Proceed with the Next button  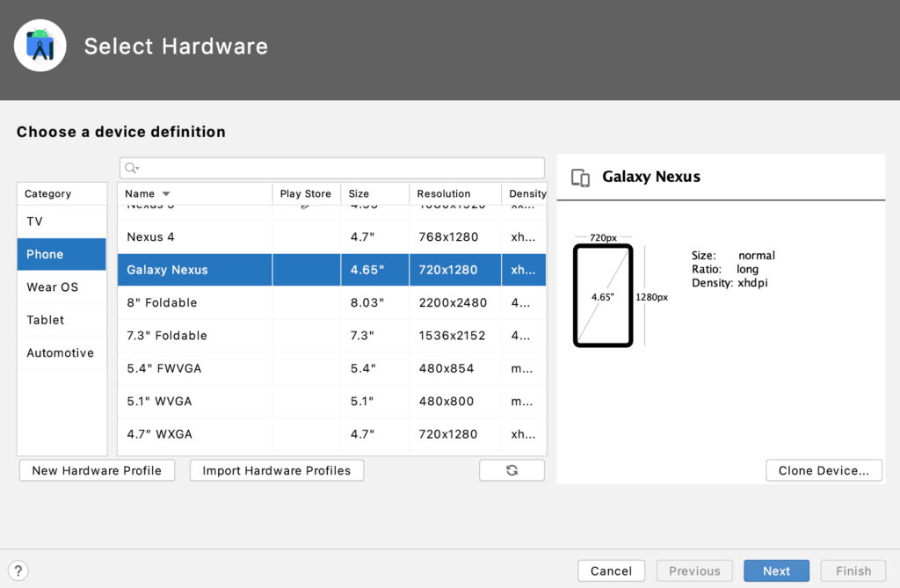777,570
